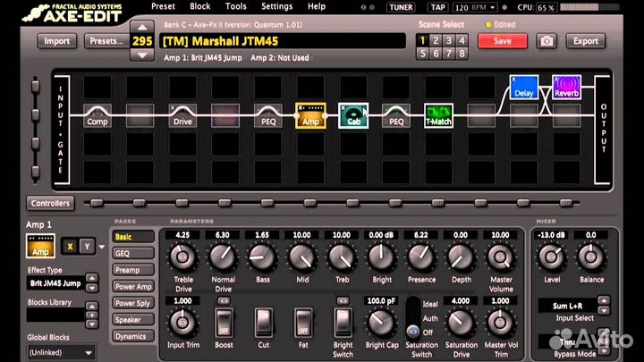Click the Bass knob
Image resolution: width=644 pixels, height=362 pixels.
[x=262, y=257]
